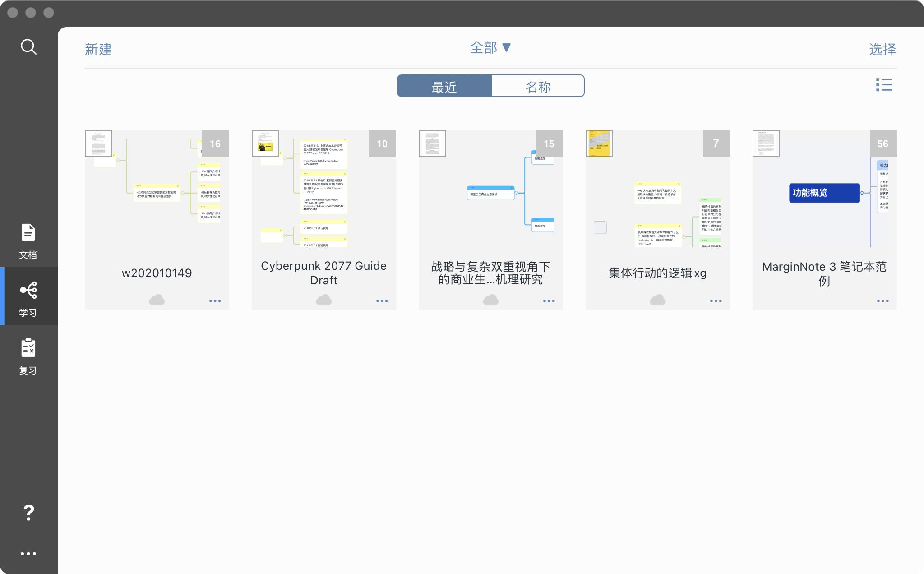Viewport: 924px width, 574px height.
Task: Open the 复习 sidebar section
Action: (28, 353)
